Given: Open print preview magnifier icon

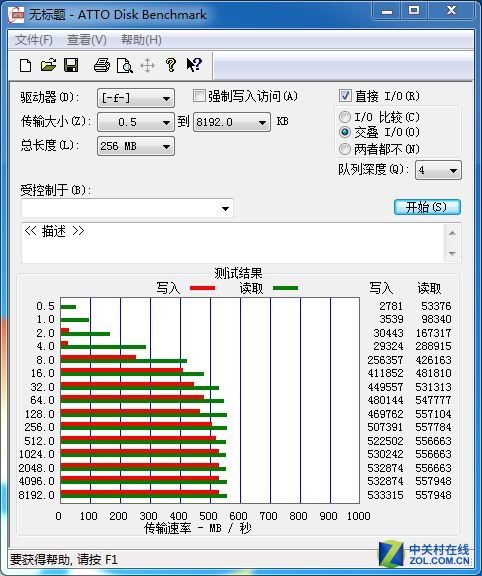Looking at the screenshot, I should [x=125, y=66].
